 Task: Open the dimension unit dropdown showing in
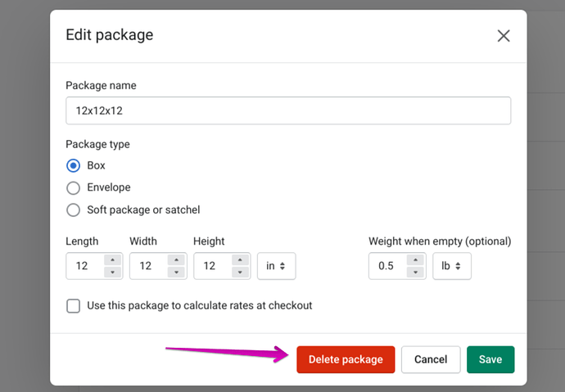(276, 266)
